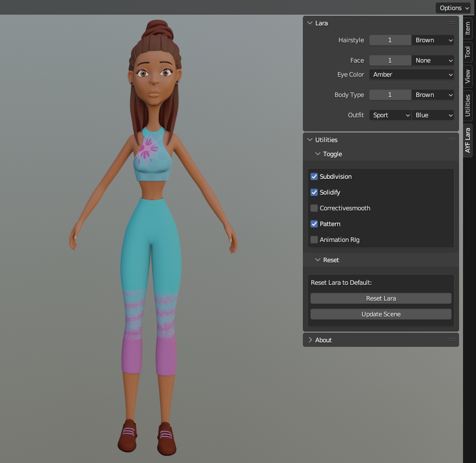The height and width of the screenshot is (463, 476).
Task: Enable the Correctivesmooth checkbox
Action: click(314, 208)
